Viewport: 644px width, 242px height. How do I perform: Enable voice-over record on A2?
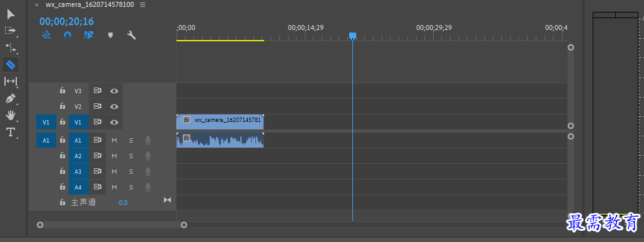point(148,156)
